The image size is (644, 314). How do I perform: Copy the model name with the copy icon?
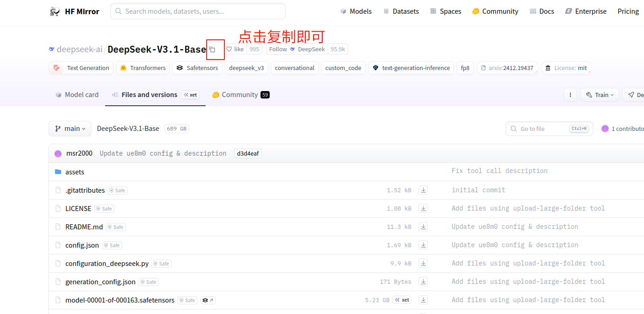(212, 49)
